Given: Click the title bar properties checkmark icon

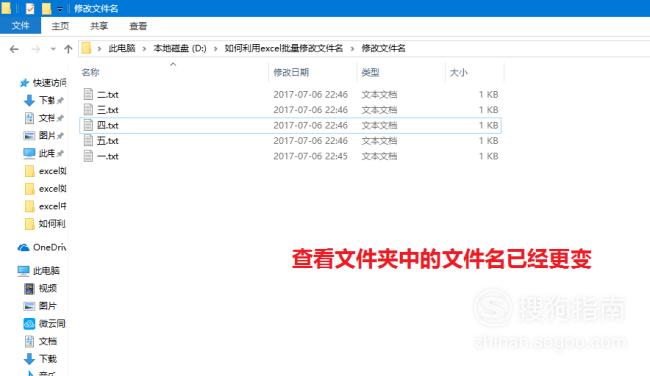Looking at the screenshot, I should [x=30, y=8].
